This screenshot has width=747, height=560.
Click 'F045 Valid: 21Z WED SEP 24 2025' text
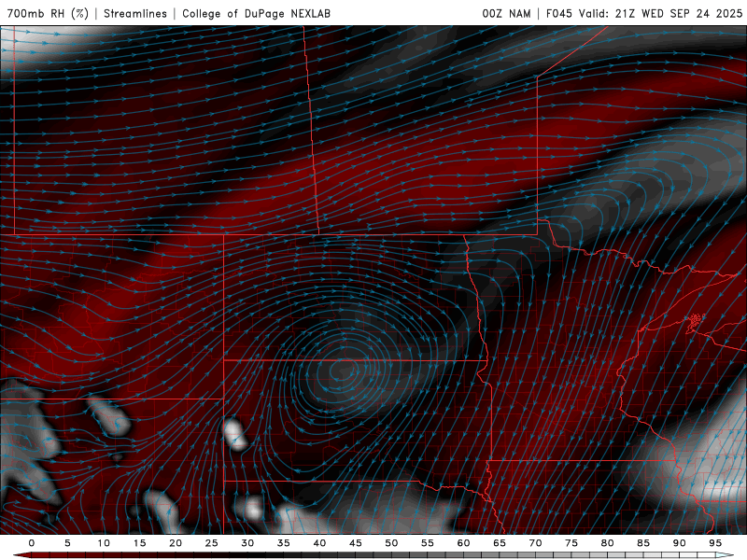pyautogui.click(x=644, y=13)
